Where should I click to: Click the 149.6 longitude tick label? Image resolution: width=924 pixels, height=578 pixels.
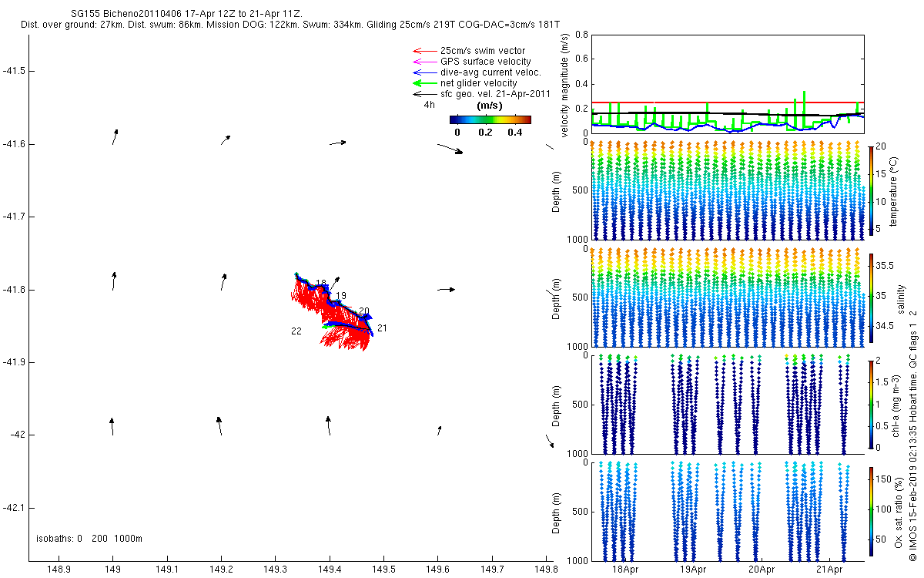tap(437, 570)
